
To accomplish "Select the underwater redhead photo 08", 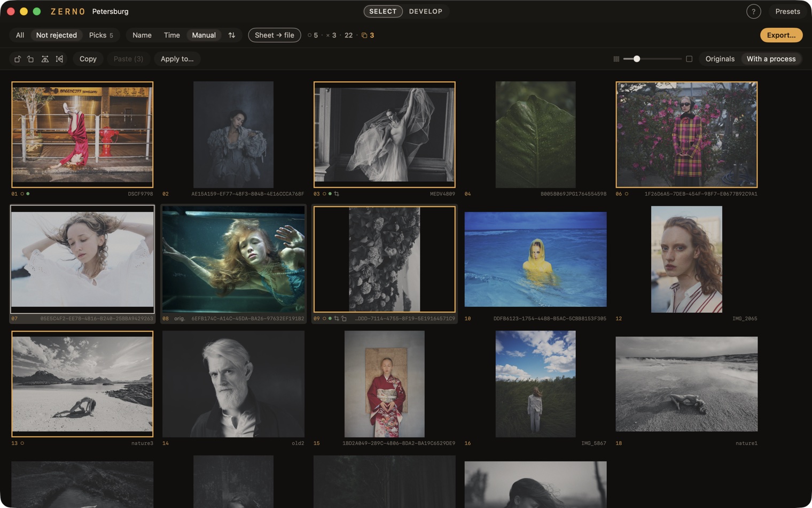I will pos(233,259).
